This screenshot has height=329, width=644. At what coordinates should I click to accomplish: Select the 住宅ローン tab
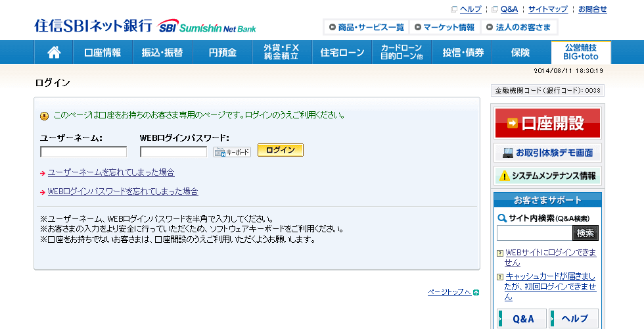(x=342, y=52)
